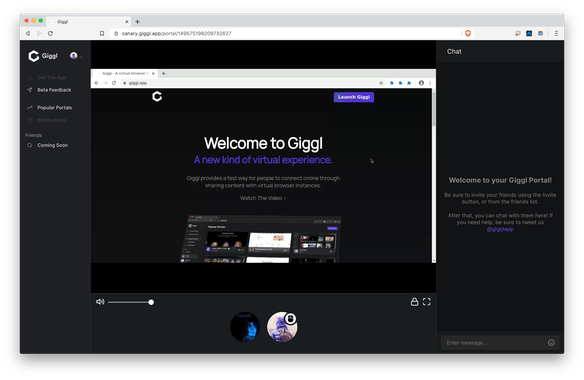This screenshot has height=380, width=584.
Task: Click the canary.giggl.app URL bar
Action: pos(285,33)
